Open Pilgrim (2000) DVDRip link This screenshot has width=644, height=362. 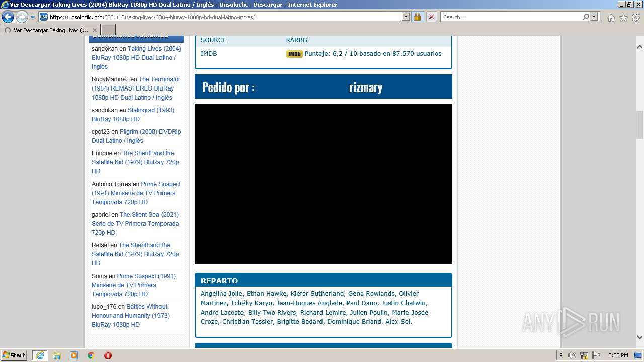pyautogui.click(x=136, y=136)
